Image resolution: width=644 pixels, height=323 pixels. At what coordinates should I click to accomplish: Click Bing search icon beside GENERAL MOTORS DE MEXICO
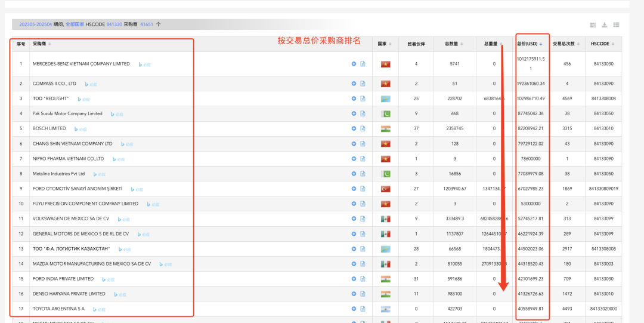point(143,234)
